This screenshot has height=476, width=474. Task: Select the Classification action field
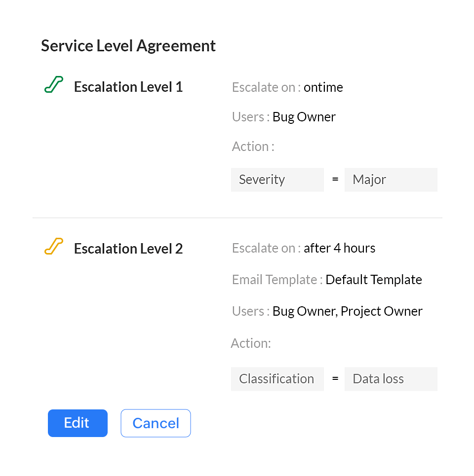[277, 379]
